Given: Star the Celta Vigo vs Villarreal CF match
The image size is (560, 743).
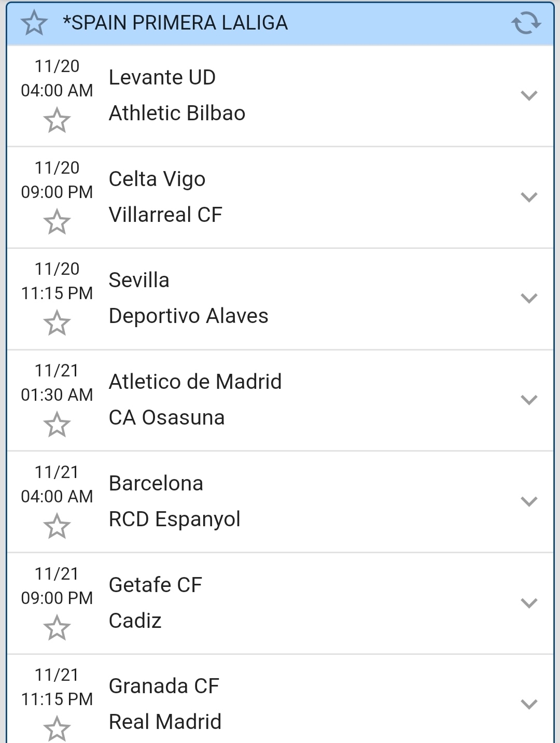Looking at the screenshot, I should point(57,222).
